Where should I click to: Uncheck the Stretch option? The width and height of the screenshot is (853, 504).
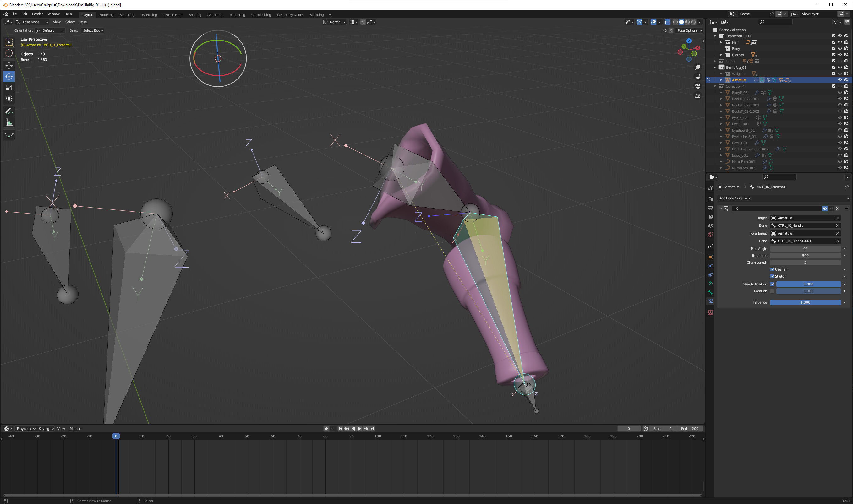click(772, 276)
